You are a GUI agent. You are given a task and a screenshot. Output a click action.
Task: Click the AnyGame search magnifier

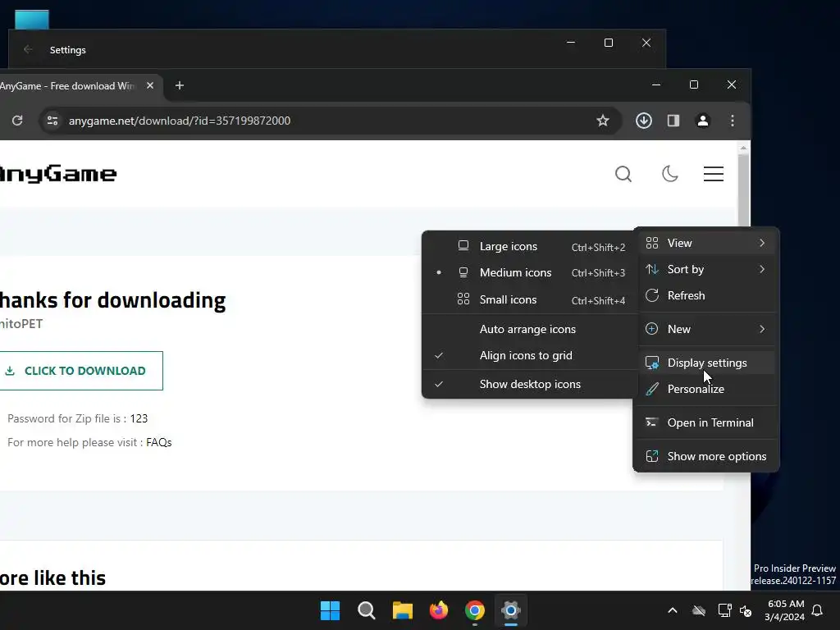click(623, 174)
